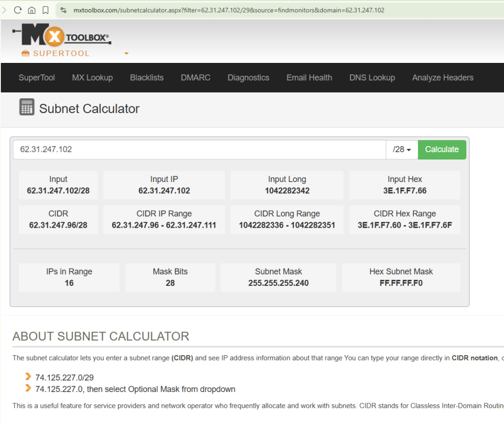504x426 pixels.
Task: Open the /28 mask bits dropdown
Action: pos(402,150)
